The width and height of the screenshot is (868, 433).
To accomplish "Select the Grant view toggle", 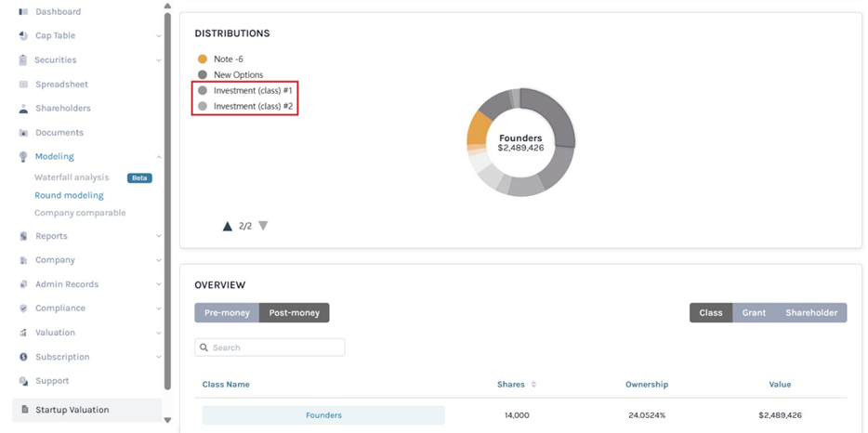I will click(754, 313).
